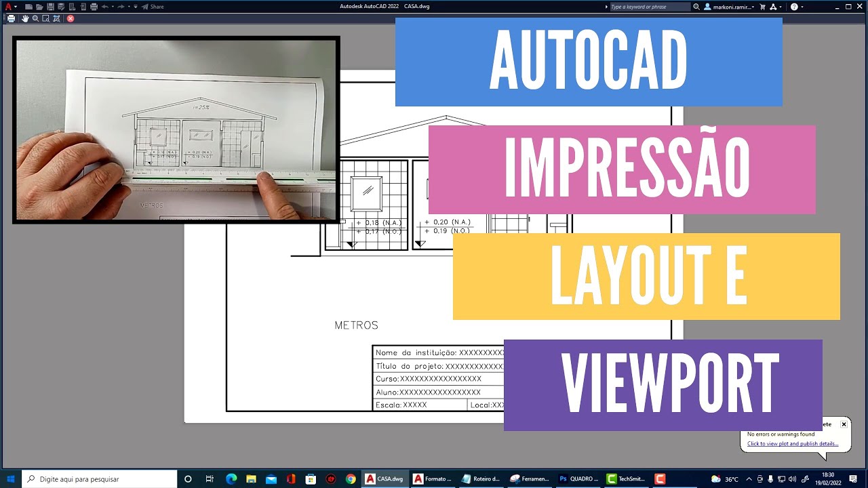Switch to CASA.dwg taskbar window

pos(384,479)
